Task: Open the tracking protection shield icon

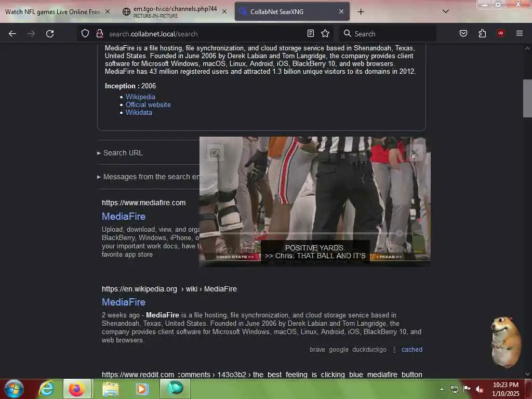Action: tap(85, 33)
